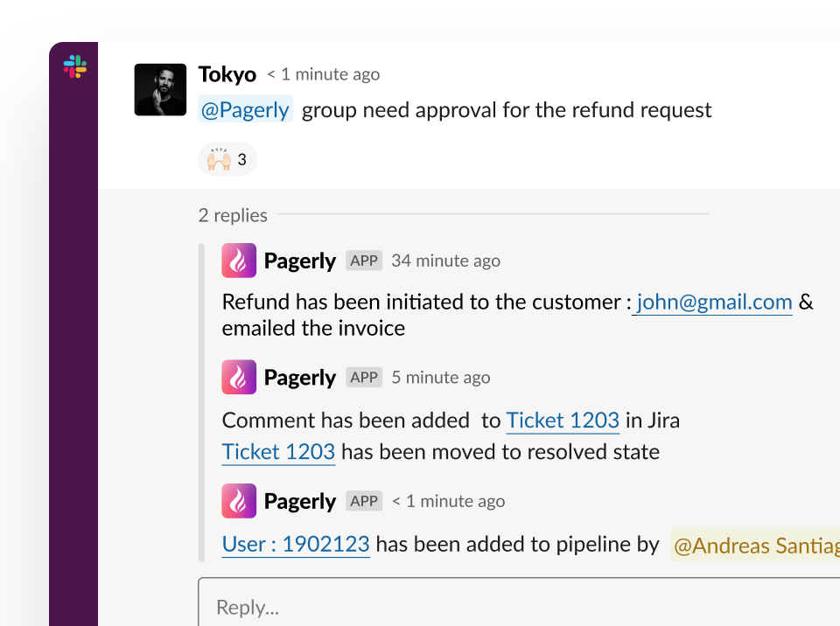The height and width of the screenshot is (626, 840).
Task: Click the 5 minute ago timestamp
Action: tap(441, 378)
